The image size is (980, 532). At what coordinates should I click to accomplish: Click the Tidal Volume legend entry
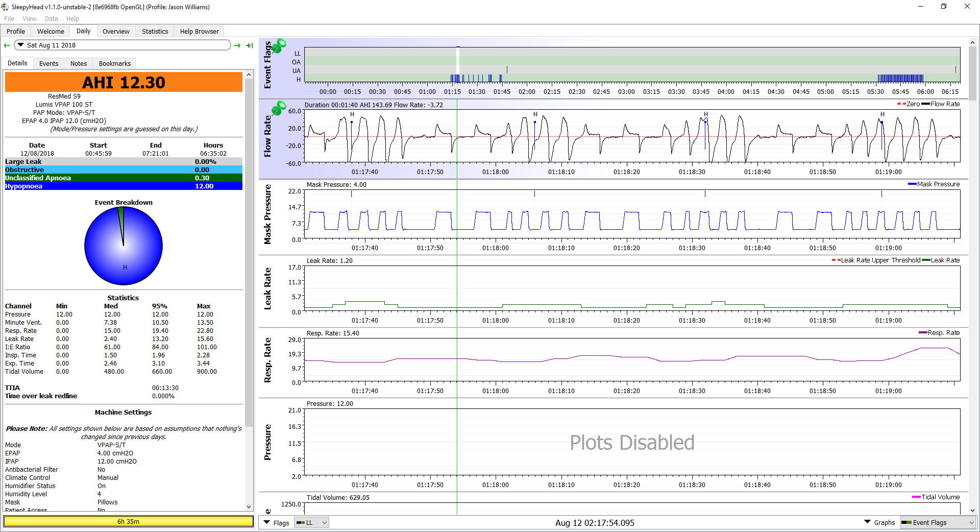pyautogui.click(x=936, y=497)
